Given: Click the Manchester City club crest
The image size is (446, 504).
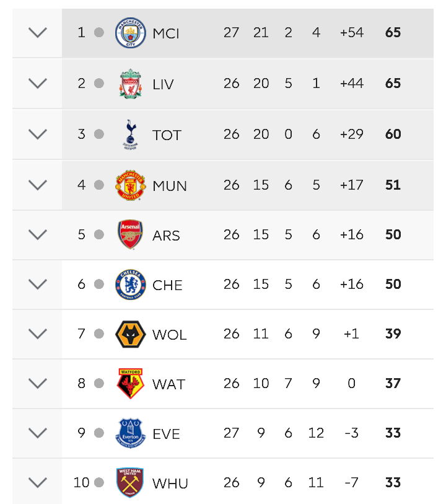Looking at the screenshot, I should [x=130, y=33].
